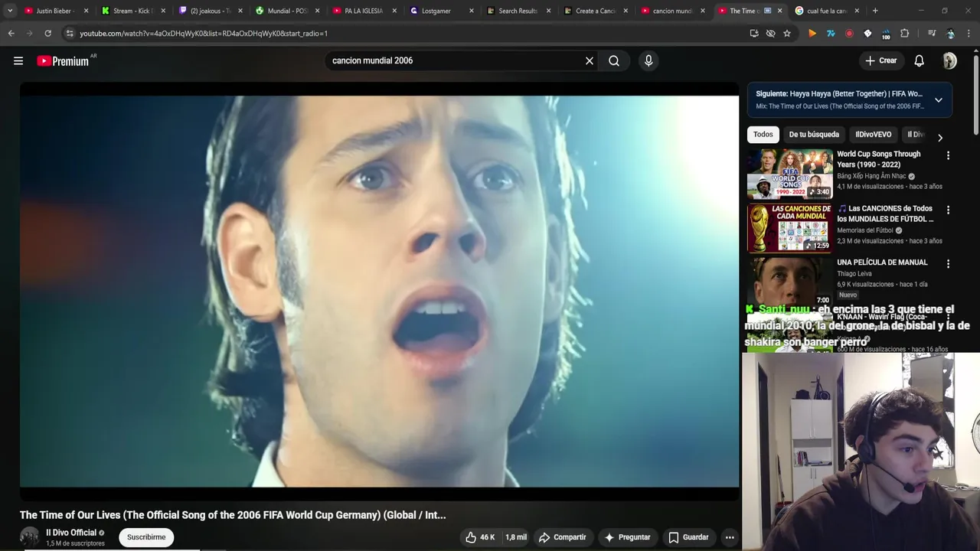Expand the Siguiente mix playlist panel
Viewport: 980px width, 551px height.
(938, 100)
